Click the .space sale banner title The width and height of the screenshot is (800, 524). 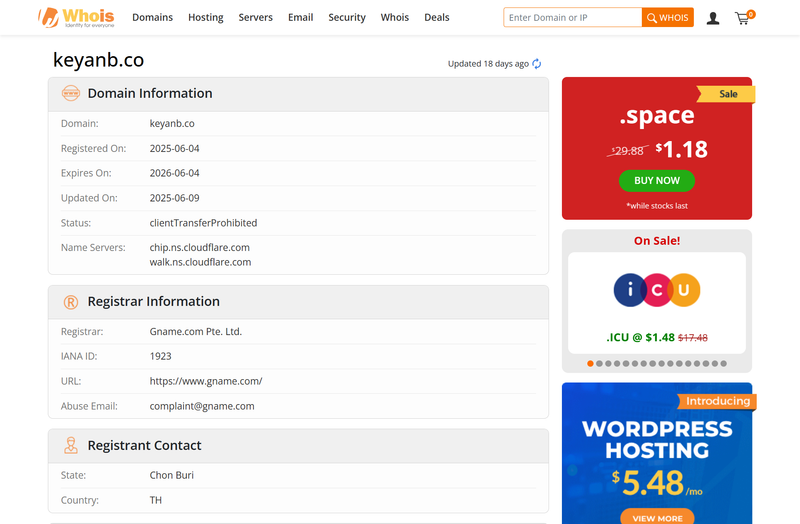pyautogui.click(x=657, y=115)
